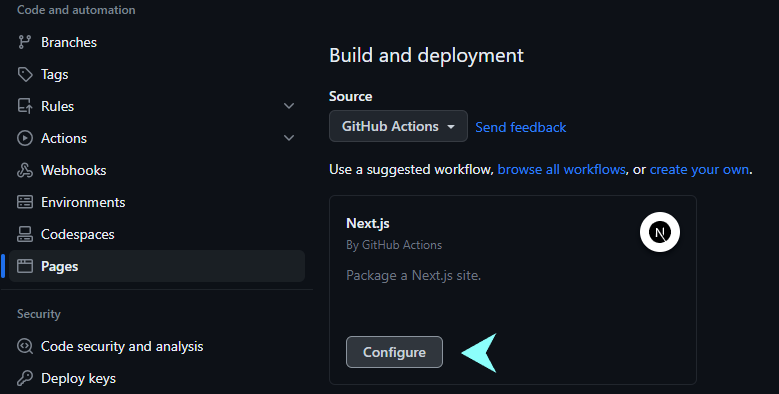Select the Pages settings item

(157, 266)
